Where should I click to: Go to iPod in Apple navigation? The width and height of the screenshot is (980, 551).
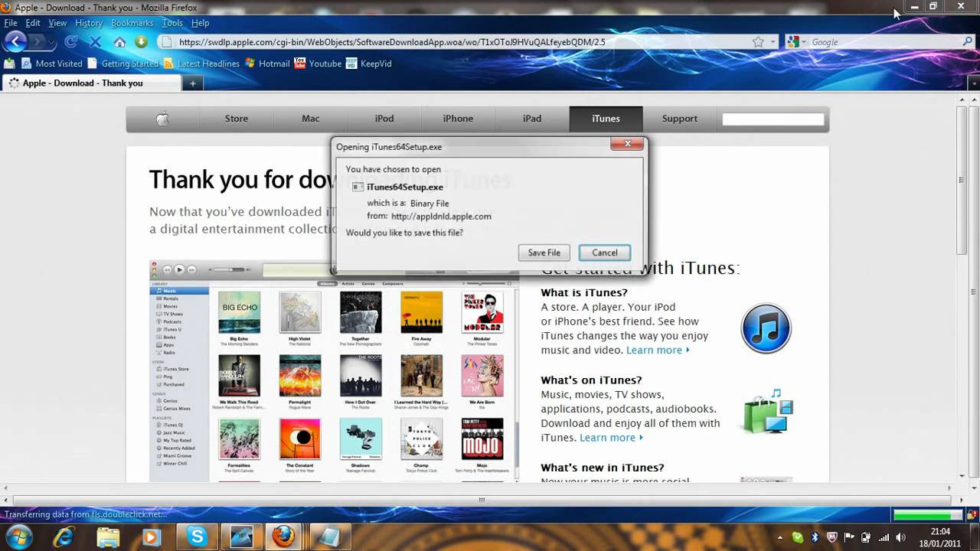tap(384, 119)
